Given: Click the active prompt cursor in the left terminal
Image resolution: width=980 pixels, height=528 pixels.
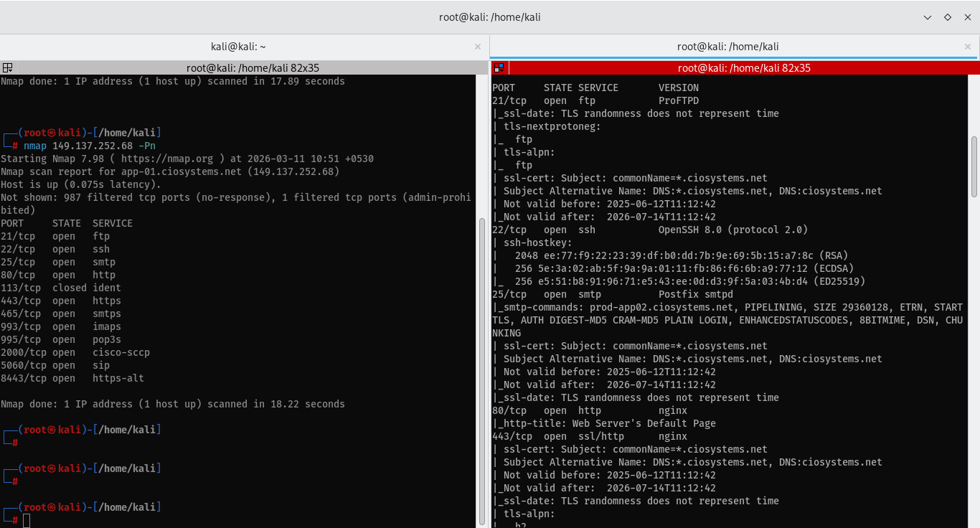Looking at the screenshot, I should [x=27, y=520].
